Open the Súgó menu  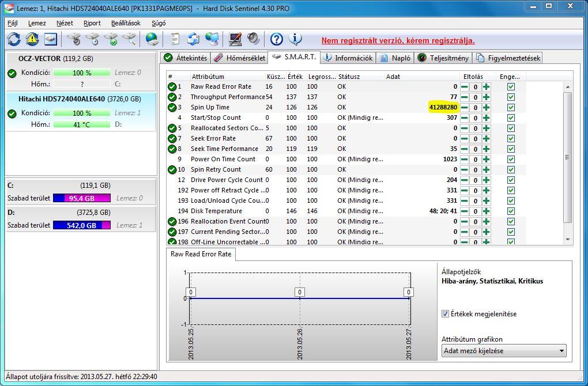(x=159, y=23)
